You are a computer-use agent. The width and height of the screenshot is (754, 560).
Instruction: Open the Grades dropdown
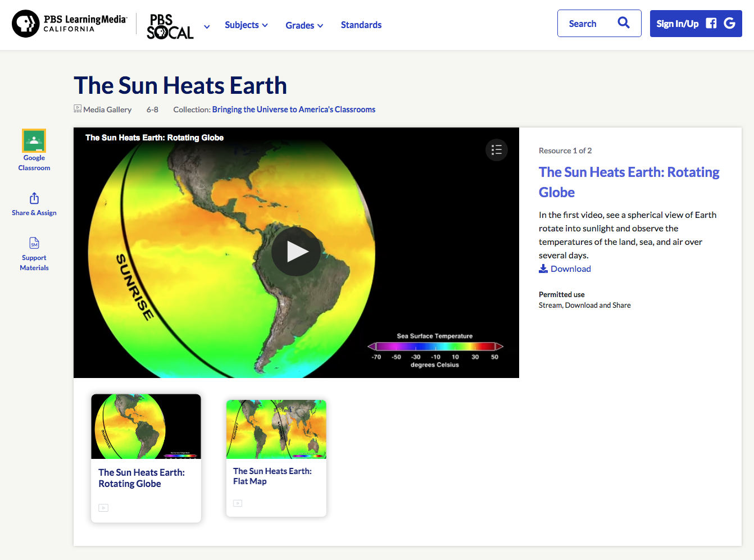coord(304,25)
